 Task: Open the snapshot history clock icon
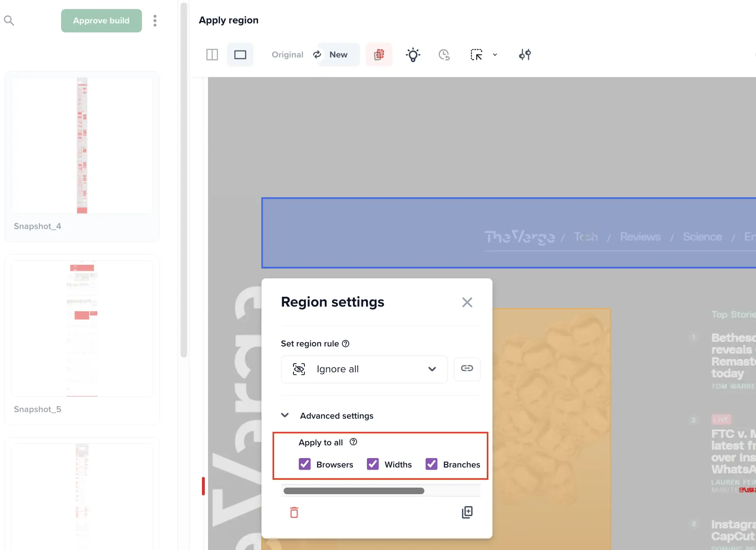(x=444, y=55)
